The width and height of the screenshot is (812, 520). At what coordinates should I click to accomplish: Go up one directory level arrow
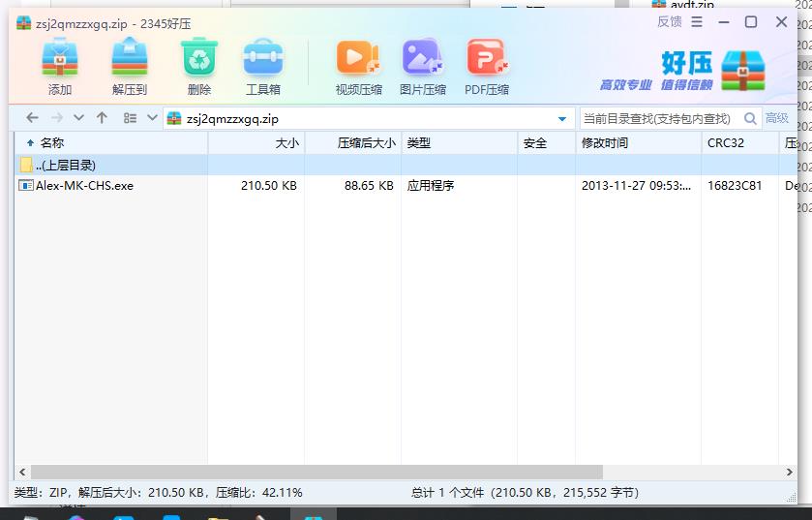click(x=102, y=118)
